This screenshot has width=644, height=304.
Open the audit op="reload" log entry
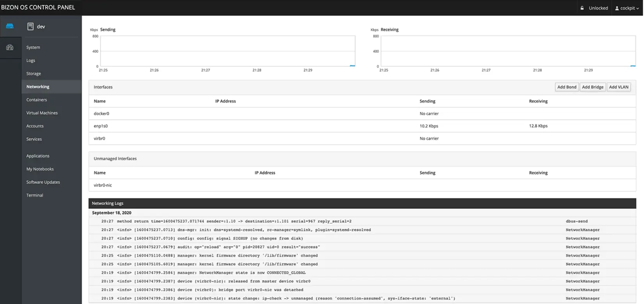(x=362, y=247)
